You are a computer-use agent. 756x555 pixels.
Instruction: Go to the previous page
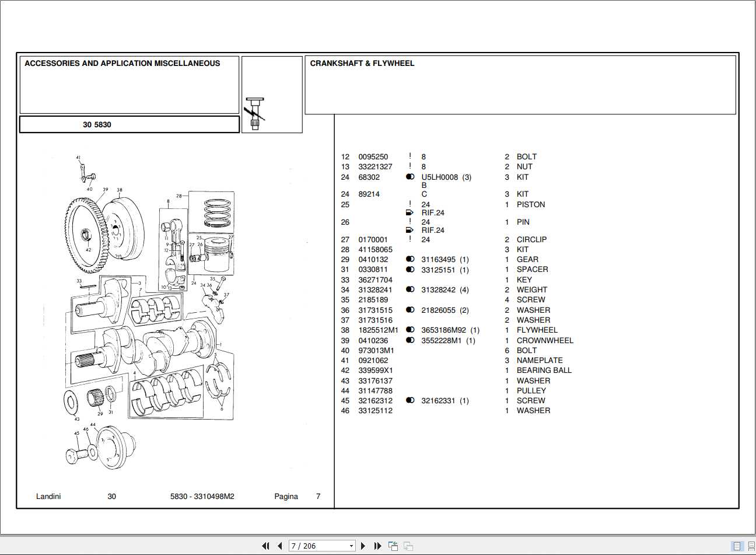coord(280,546)
